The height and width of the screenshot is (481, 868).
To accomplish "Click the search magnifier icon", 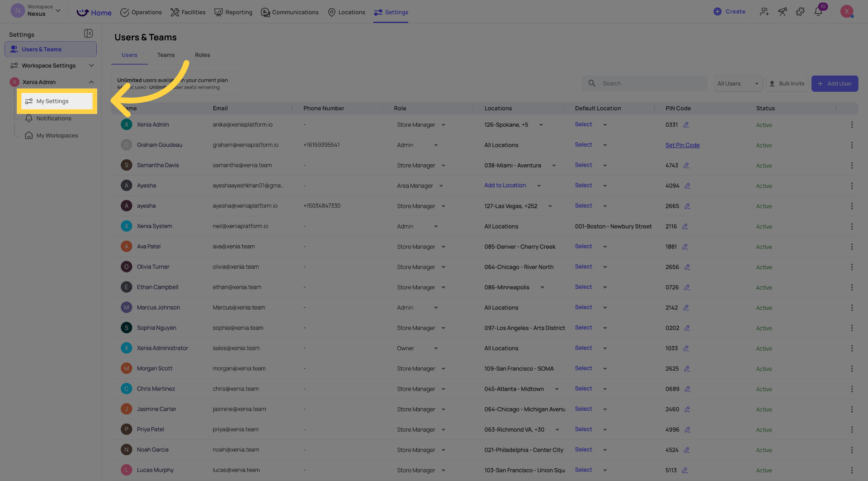I will pos(592,83).
